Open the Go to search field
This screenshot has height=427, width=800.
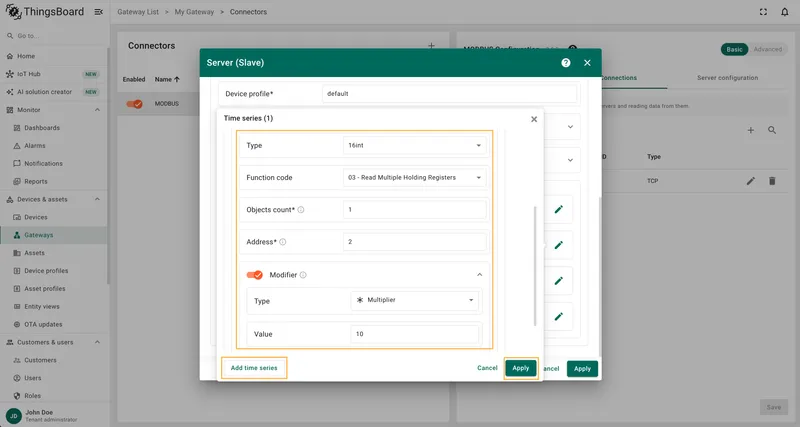[x=54, y=36]
